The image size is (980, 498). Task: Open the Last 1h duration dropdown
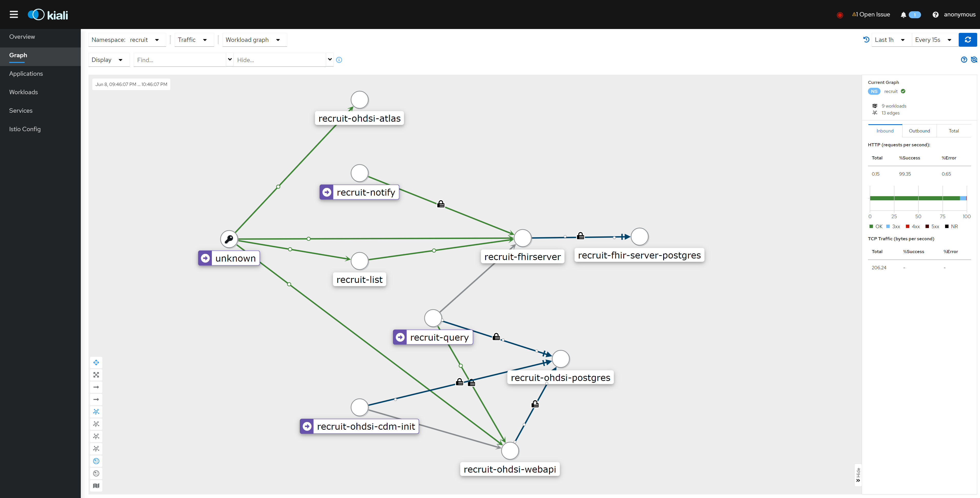click(x=891, y=40)
